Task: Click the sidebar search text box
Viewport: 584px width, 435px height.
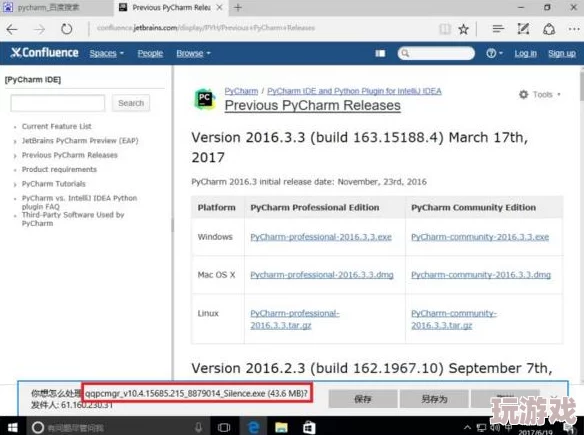Action: tap(58, 103)
